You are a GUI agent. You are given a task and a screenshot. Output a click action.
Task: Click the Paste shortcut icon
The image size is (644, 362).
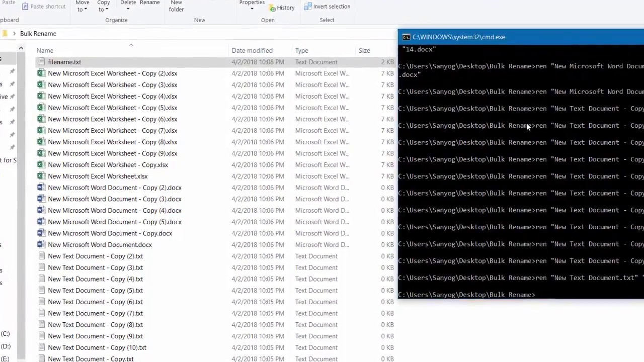tap(25, 7)
